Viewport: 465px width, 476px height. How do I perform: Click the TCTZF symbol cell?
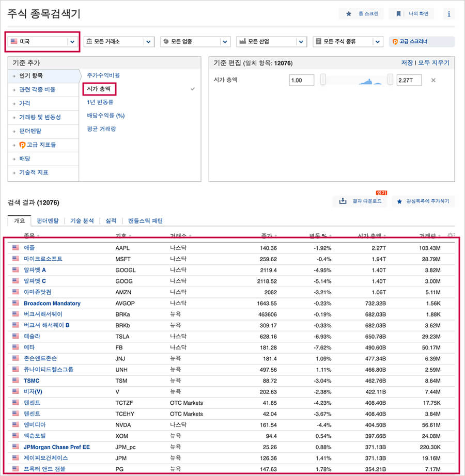(x=124, y=403)
